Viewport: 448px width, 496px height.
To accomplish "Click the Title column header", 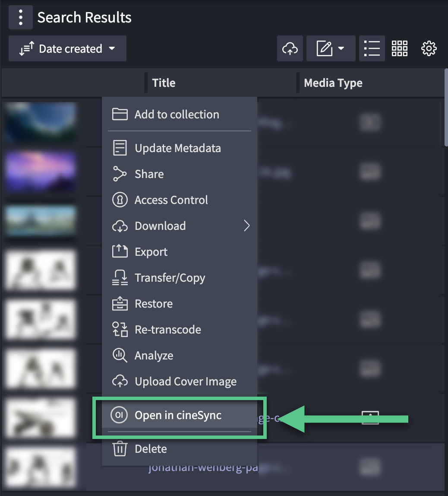I will coord(163,83).
